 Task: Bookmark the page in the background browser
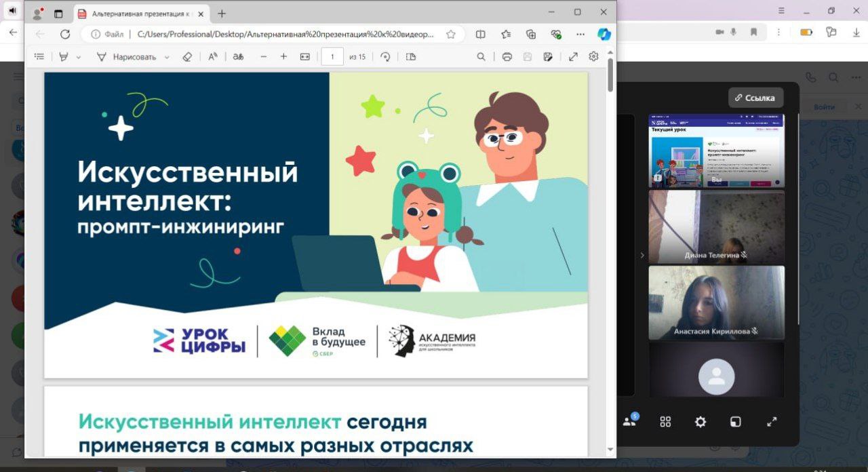[x=753, y=32]
